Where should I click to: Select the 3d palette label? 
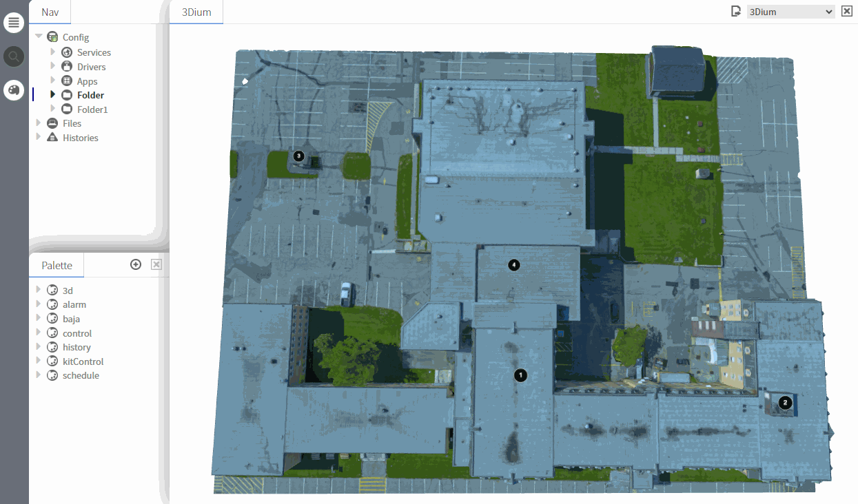point(68,291)
